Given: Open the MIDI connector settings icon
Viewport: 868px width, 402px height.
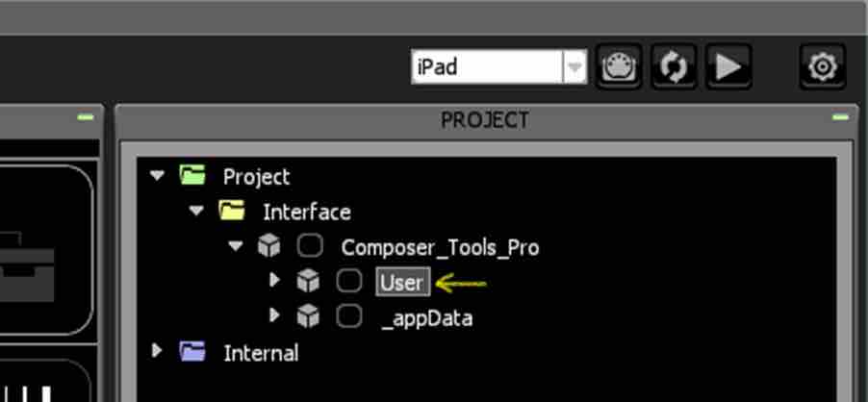Looking at the screenshot, I should click(619, 66).
